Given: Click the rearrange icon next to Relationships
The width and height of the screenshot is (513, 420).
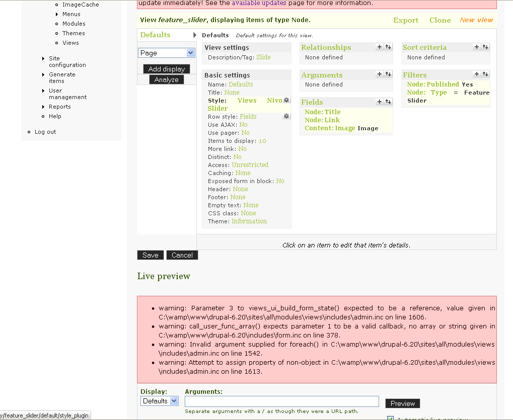Looking at the screenshot, I should (x=388, y=47).
